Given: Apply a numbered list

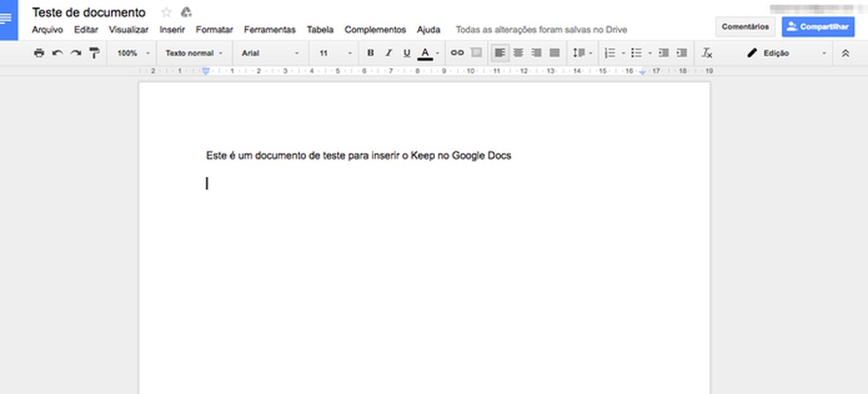Looking at the screenshot, I should (610, 53).
